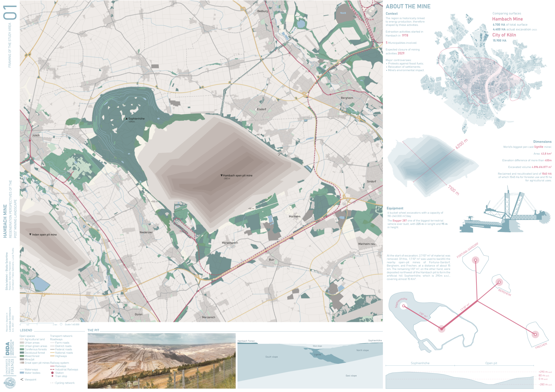Click the Hambach open pit mine marker

click(x=221, y=175)
